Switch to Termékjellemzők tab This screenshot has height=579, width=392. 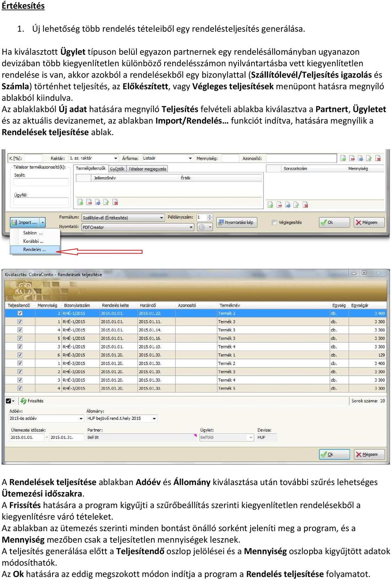(x=91, y=168)
